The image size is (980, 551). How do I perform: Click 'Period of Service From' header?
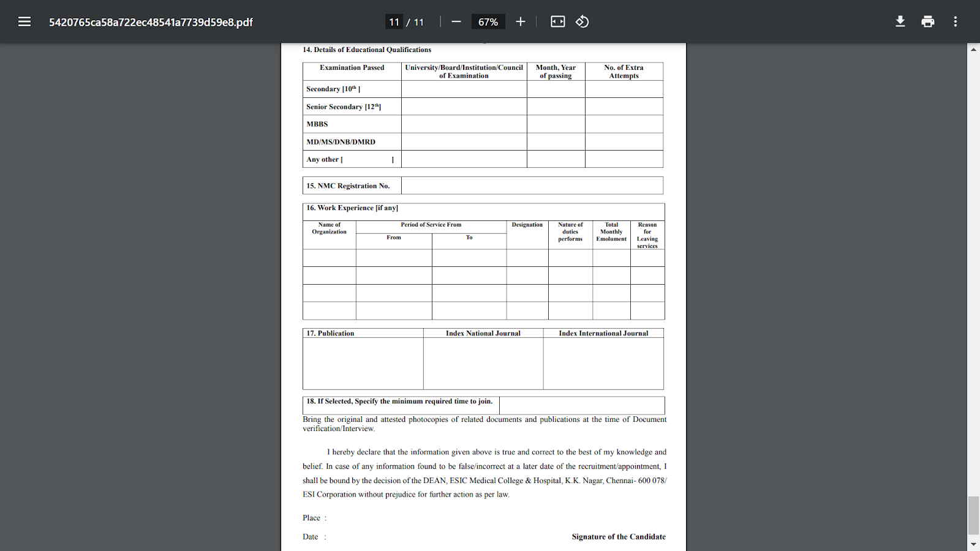[x=431, y=225]
